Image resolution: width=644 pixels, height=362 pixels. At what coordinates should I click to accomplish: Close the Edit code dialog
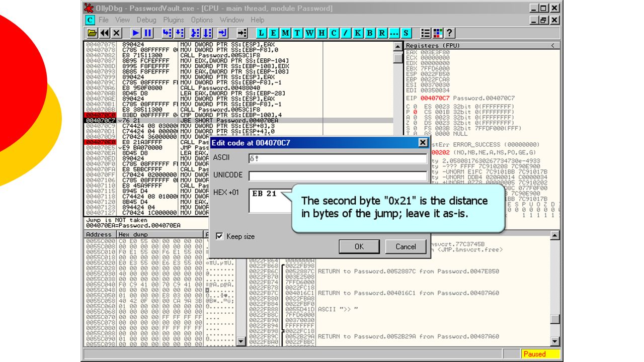[423, 143]
